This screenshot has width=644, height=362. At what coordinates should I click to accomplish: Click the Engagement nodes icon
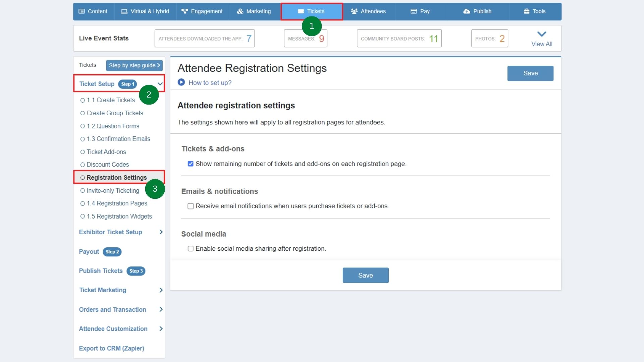coord(184,11)
